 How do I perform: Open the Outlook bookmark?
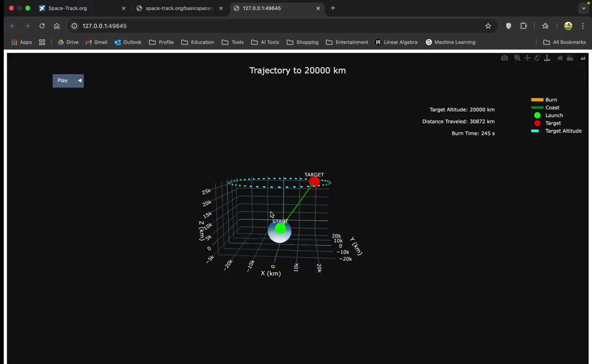tap(128, 42)
